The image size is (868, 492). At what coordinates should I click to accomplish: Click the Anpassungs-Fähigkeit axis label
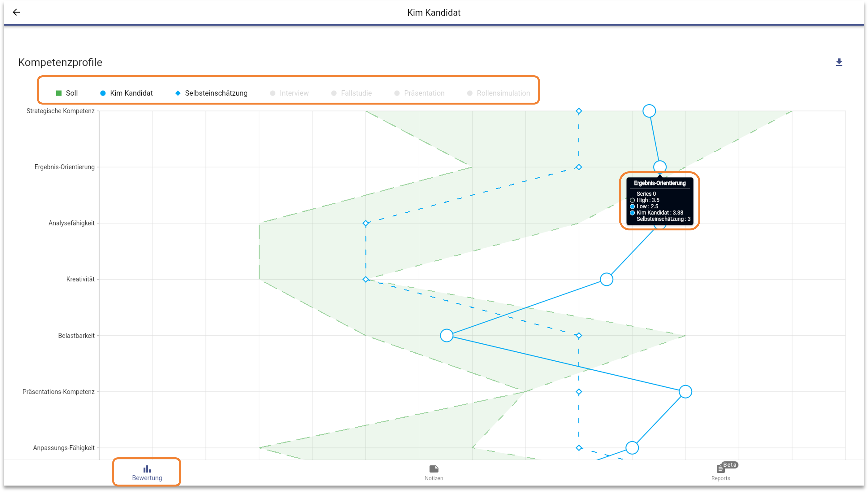64,448
